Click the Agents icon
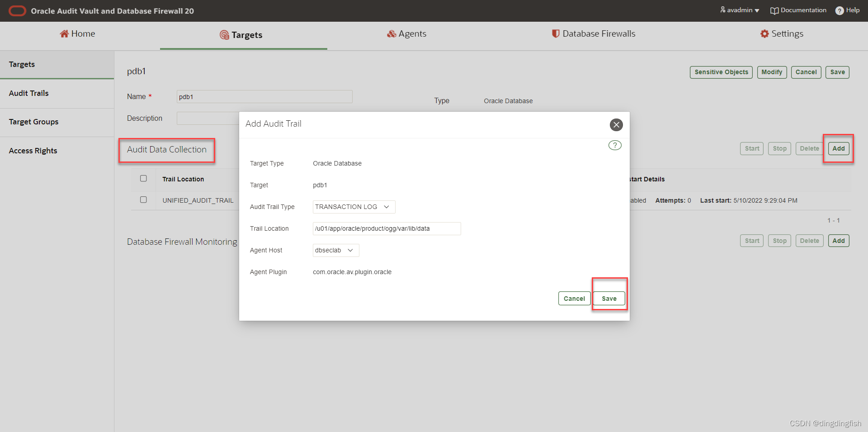The height and width of the screenshot is (432, 868). tap(392, 33)
